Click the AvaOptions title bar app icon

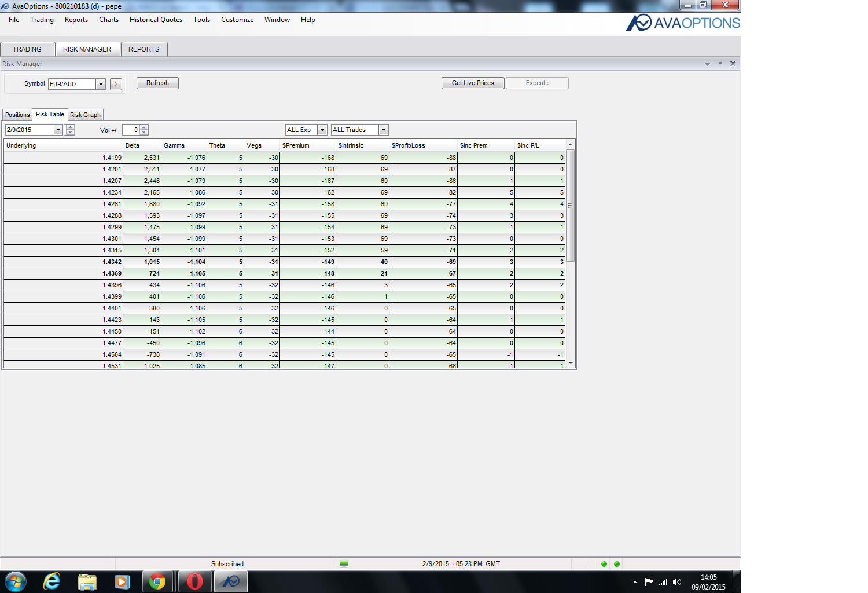(5, 6)
